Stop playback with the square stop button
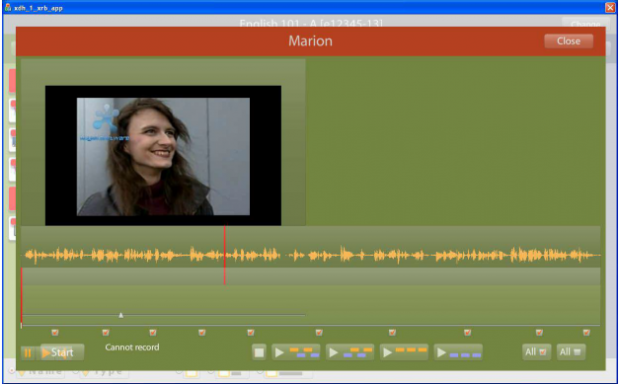 (259, 352)
